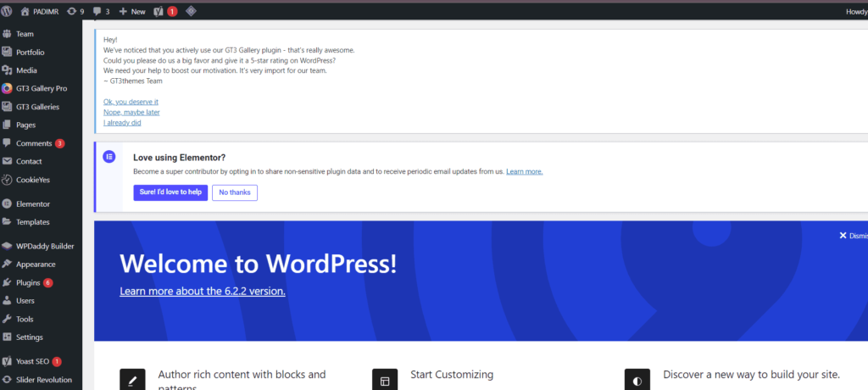Open Elementor's 'Learn more' link
This screenshot has height=390, width=868.
524,172
